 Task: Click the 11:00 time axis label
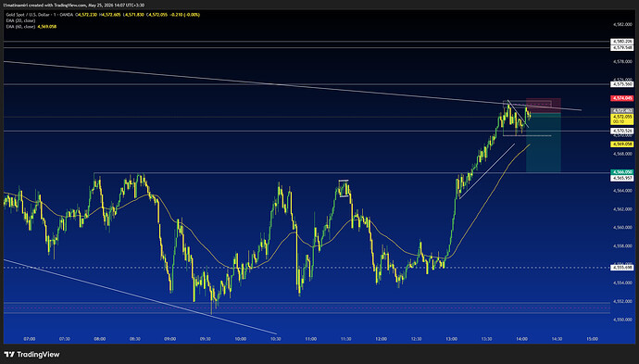[311, 339]
